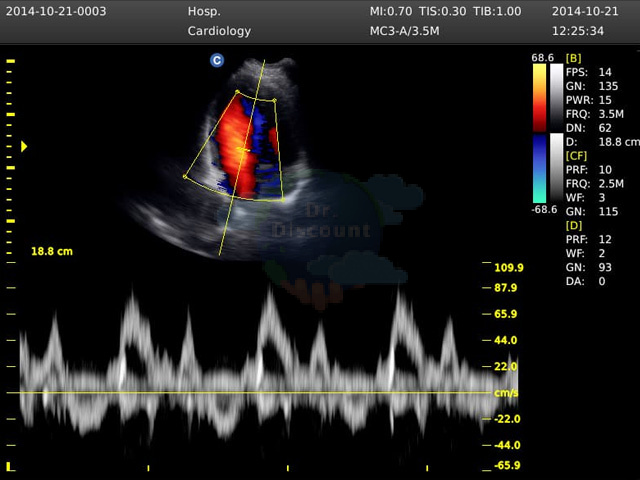Click top-right corner handle of color box
The image size is (640, 480).
coord(275,100)
